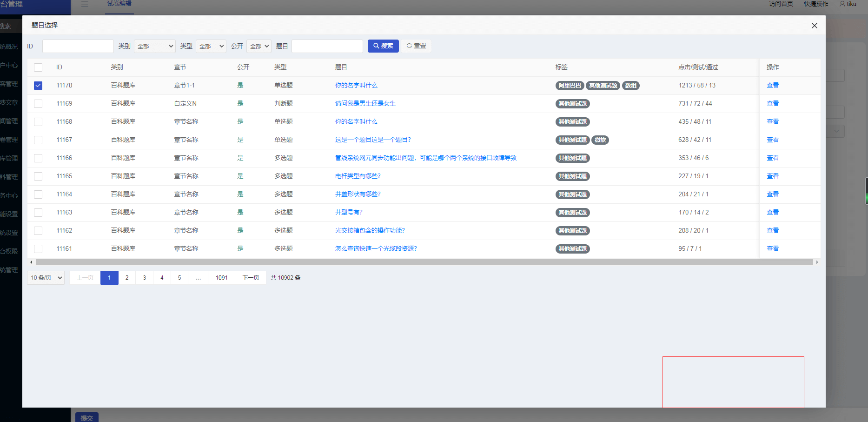This screenshot has height=422, width=868.
Task: Check the checkbox for row 11162
Action: point(38,231)
